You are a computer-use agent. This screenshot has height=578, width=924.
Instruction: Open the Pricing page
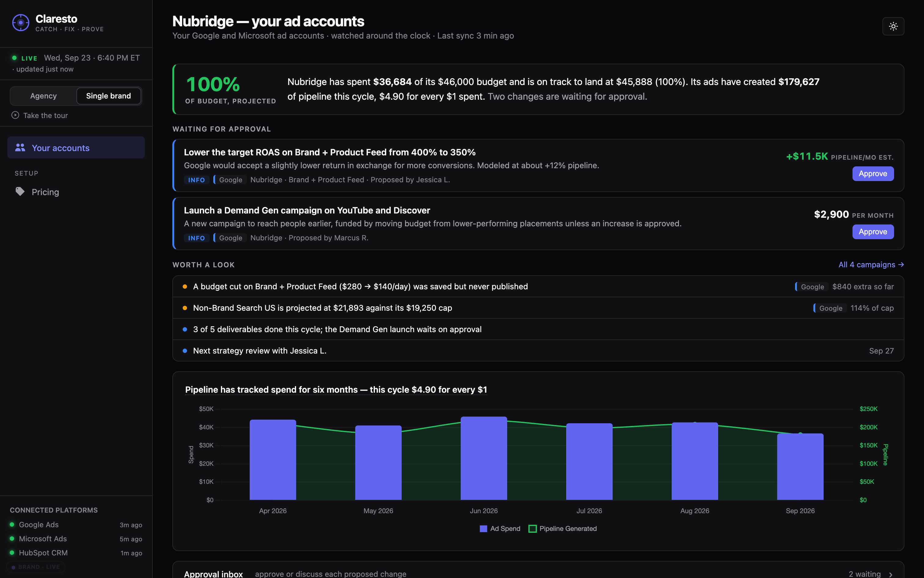(x=76, y=192)
